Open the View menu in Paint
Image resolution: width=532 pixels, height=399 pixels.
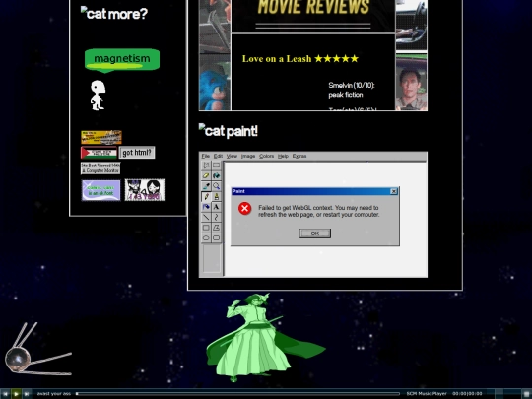[232, 156]
